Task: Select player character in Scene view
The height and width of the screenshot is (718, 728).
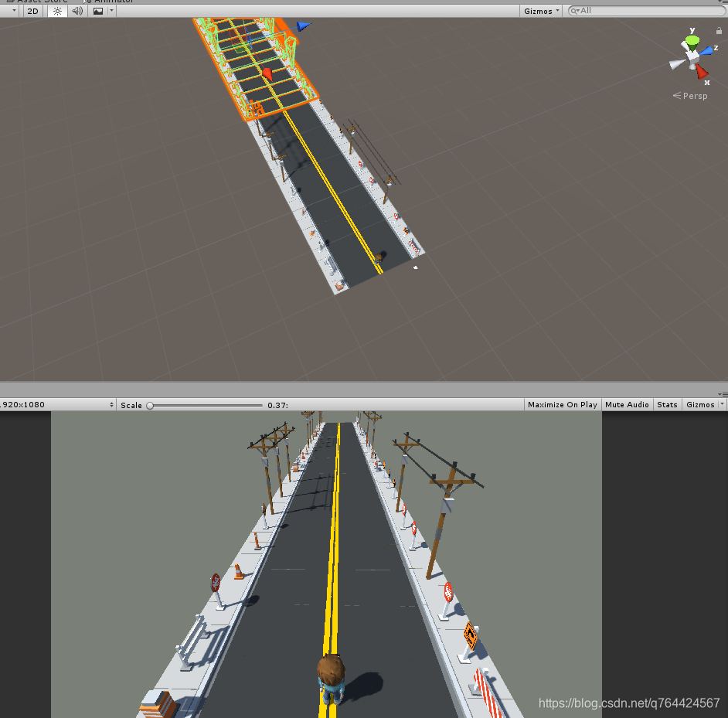Action: click(x=379, y=258)
